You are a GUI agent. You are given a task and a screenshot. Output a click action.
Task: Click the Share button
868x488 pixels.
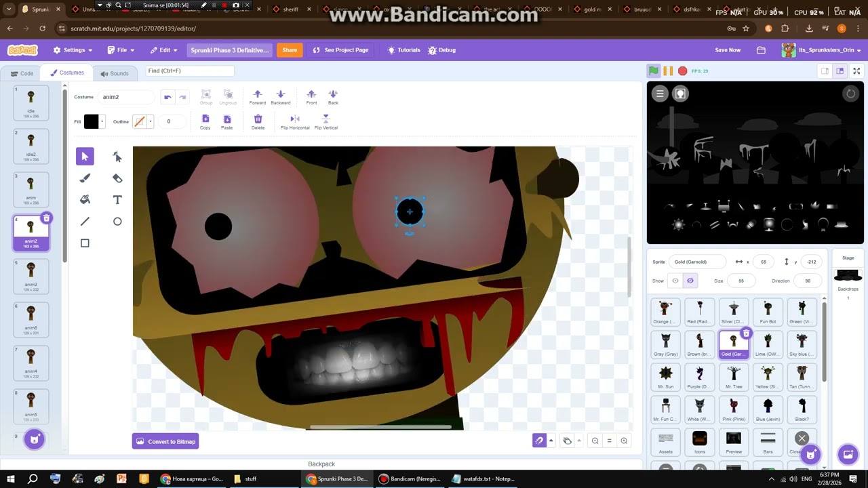click(x=290, y=50)
